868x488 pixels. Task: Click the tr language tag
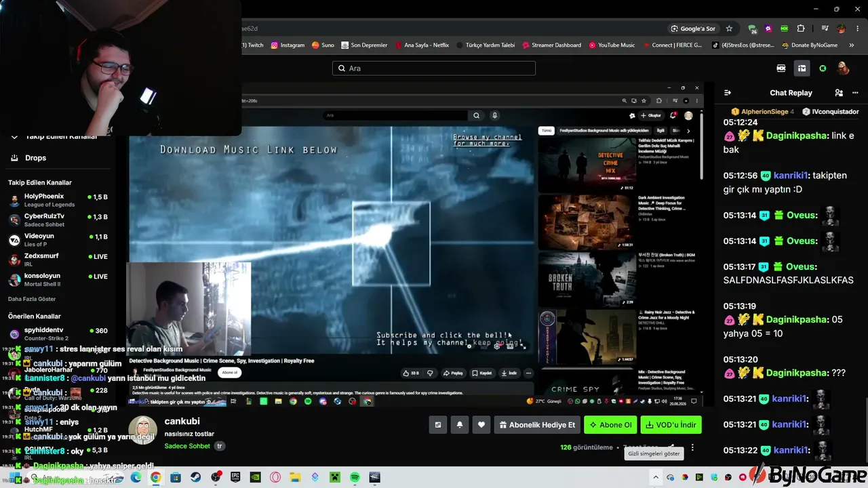(x=219, y=446)
